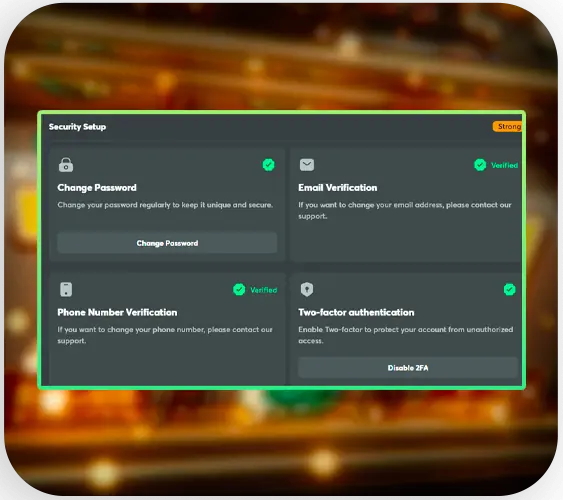Click green checkmark badge beside Email Verified label

pyautogui.click(x=480, y=165)
